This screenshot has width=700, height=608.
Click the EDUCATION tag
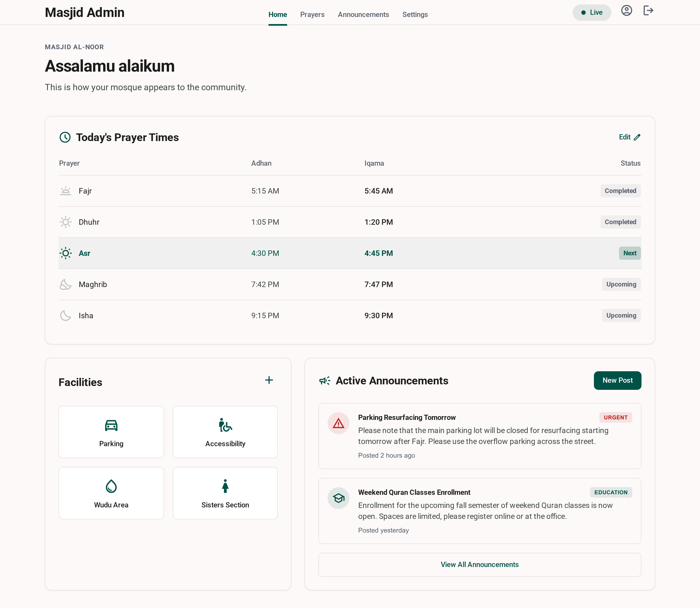pyautogui.click(x=611, y=492)
